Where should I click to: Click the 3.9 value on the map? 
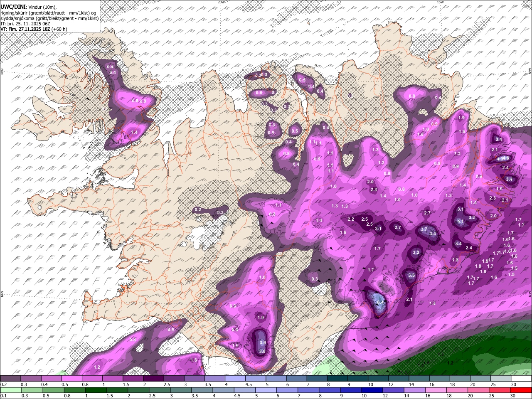[x=262, y=342]
